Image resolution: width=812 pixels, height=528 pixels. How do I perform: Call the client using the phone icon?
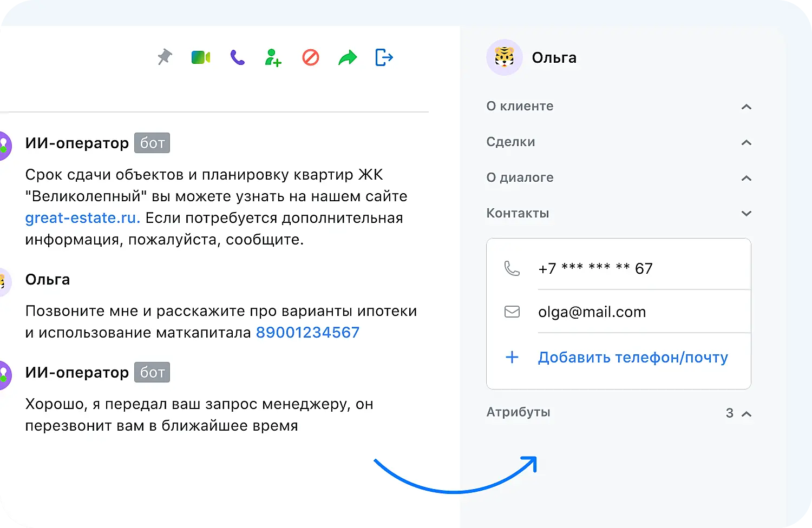tap(237, 57)
